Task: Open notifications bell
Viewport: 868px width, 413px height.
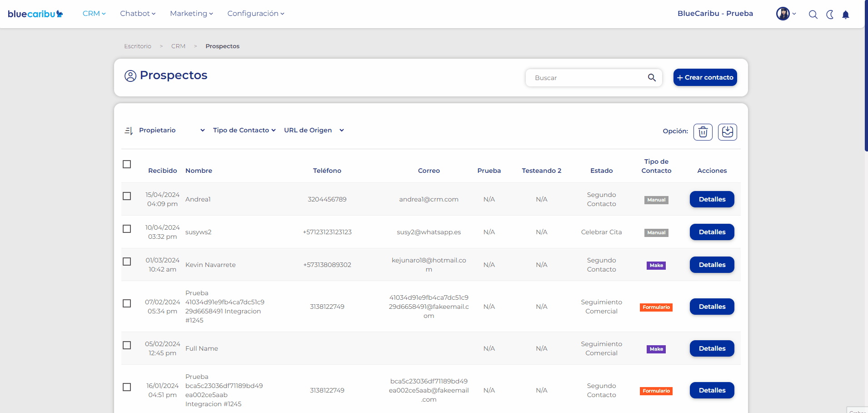Action: [846, 15]
